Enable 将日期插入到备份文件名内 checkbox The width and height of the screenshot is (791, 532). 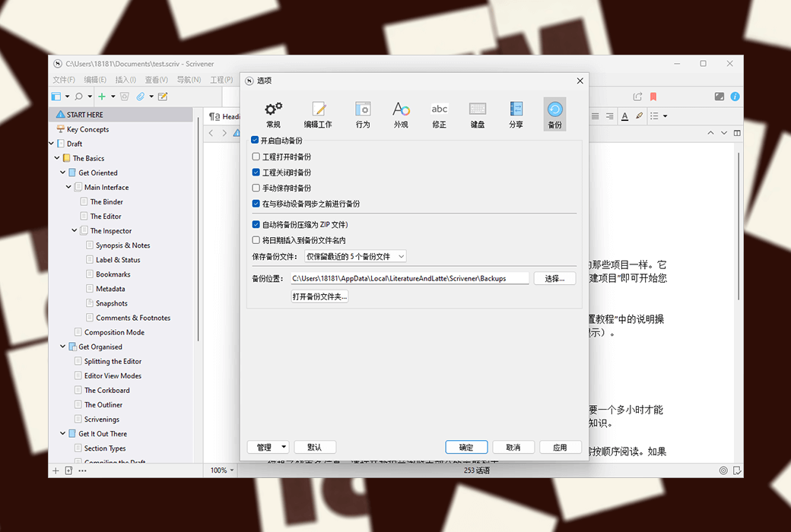coord(256,240)
